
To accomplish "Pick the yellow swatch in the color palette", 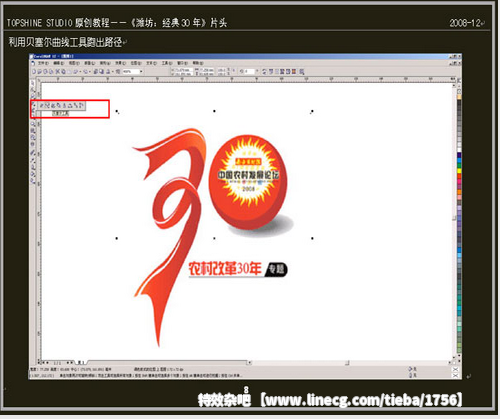I will tap(459, 171).
